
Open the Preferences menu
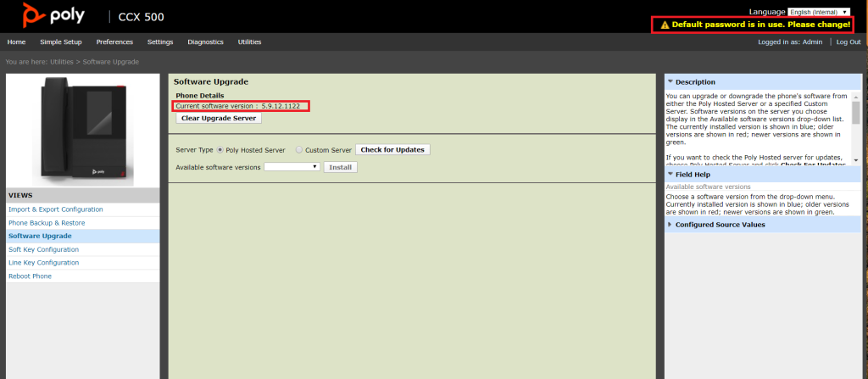114,42
